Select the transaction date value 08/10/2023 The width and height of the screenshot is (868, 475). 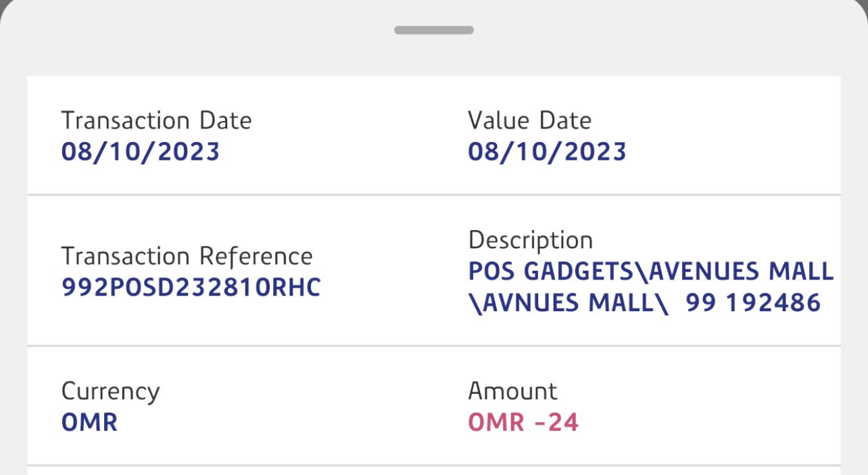141,152
